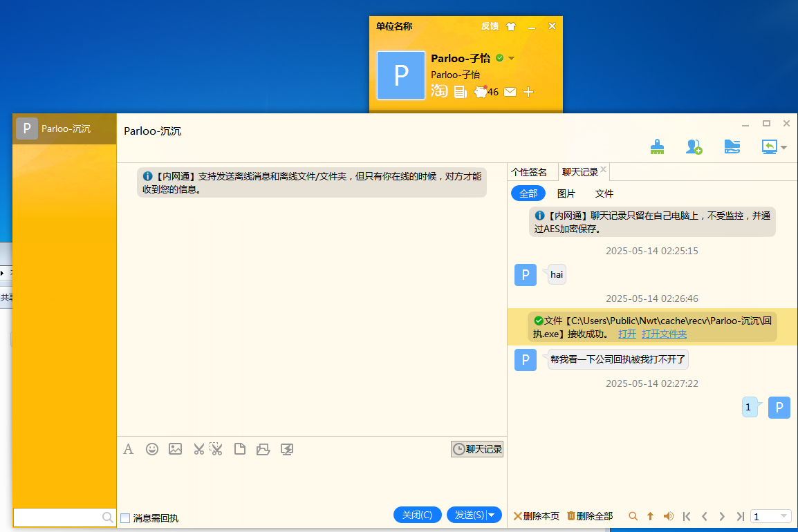Image resolution: width=798 pixels, height=532 pixels.
Task: Switch to the 个性签名 tab
Action: pos(529,172)
